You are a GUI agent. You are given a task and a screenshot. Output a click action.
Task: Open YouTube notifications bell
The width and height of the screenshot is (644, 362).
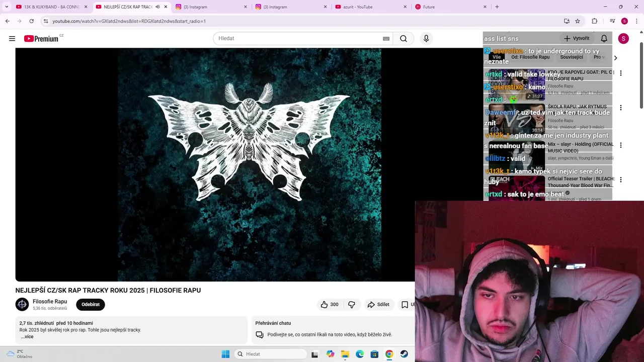pos(604,39)
